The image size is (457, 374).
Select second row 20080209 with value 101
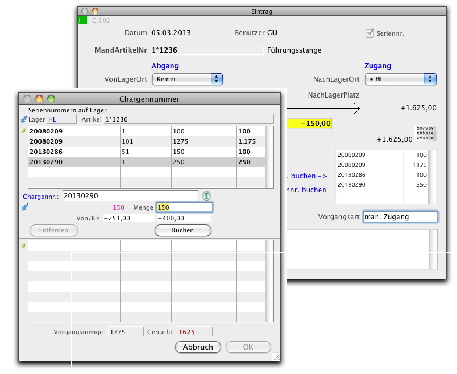tap(147, 141)
